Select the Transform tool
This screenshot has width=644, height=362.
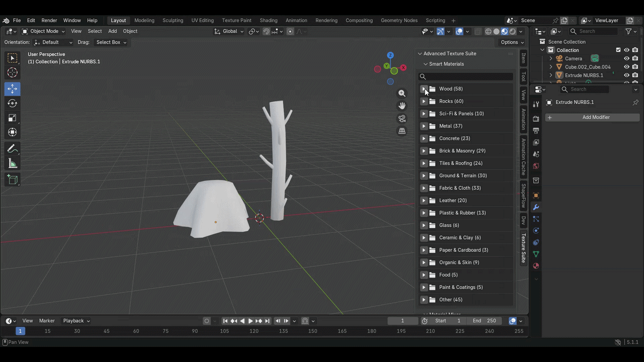(x=13, y=132)
